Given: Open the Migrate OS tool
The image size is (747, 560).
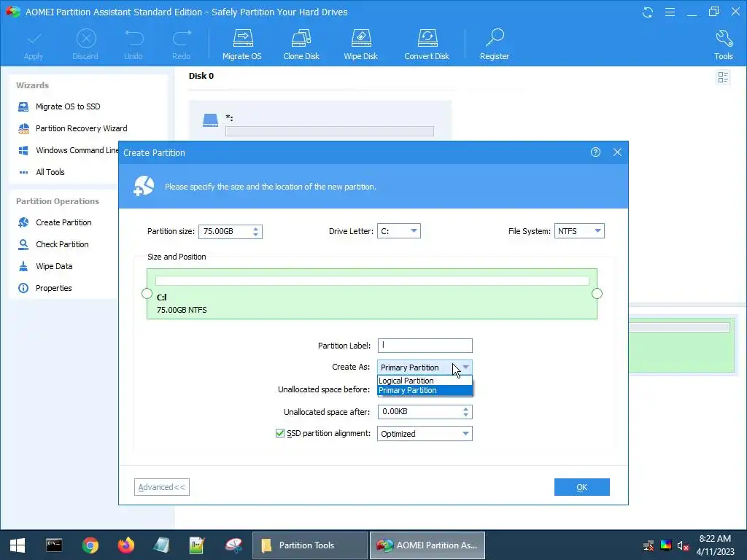Looking at the screenshot, I should click(242, 44).
